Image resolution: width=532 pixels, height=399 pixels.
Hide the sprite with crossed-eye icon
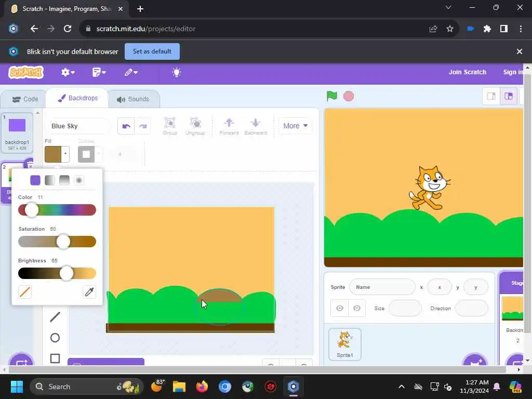click(x=357, y=308)
